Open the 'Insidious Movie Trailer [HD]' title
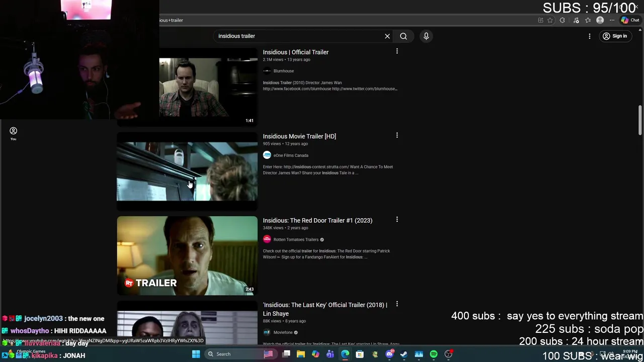Screen dimensions: 644x362 (299, 136)
